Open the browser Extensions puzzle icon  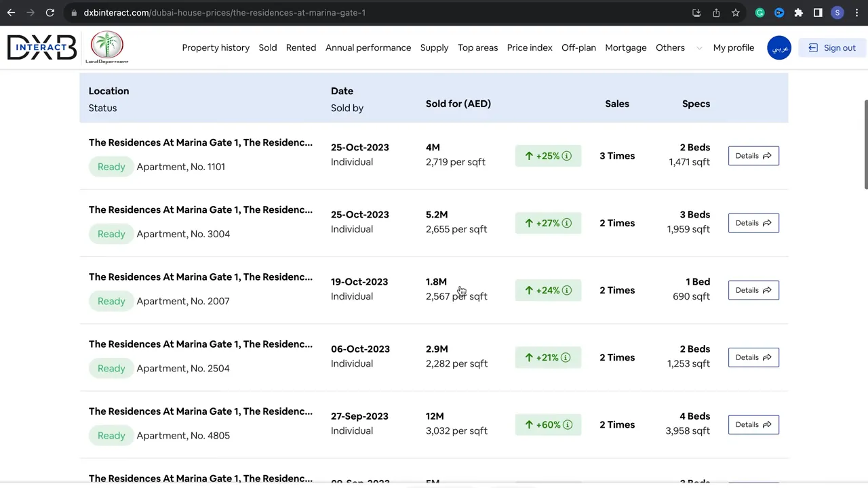799,13
